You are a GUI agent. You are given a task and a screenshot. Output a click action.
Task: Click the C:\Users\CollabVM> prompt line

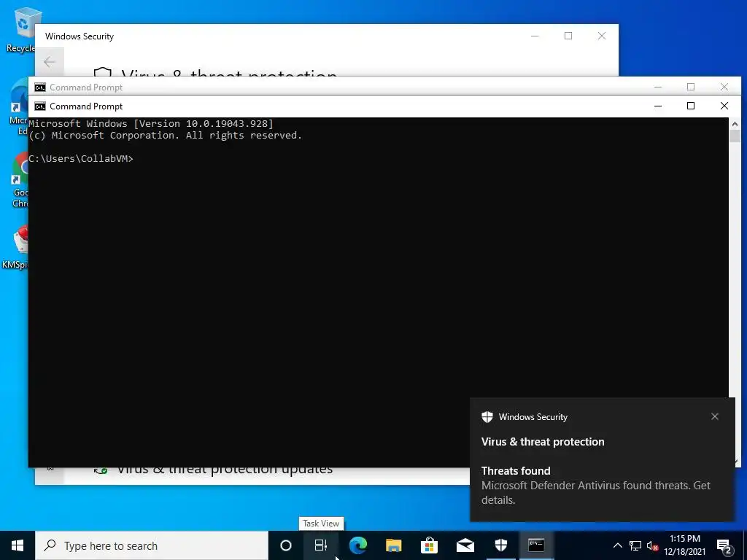(81, 158)
